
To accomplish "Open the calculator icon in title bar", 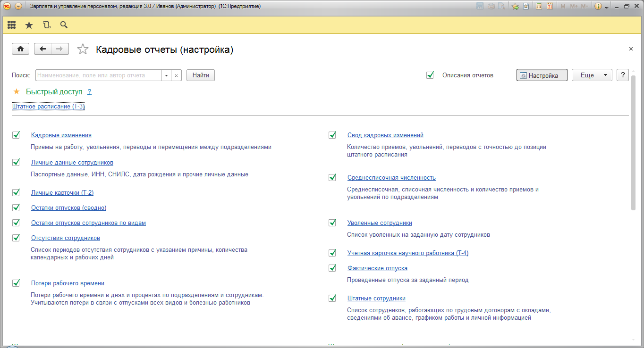I will pos(539,6).
